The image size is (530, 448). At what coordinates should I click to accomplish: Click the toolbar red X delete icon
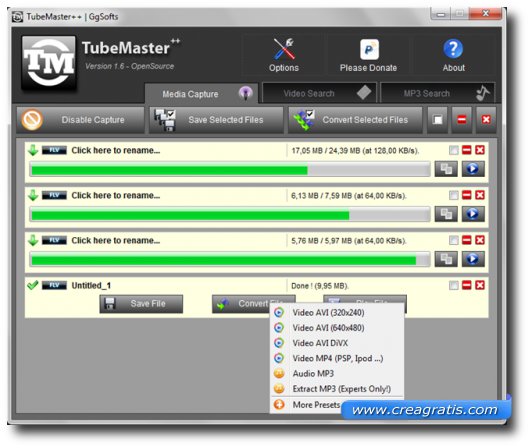coord(486,120)
